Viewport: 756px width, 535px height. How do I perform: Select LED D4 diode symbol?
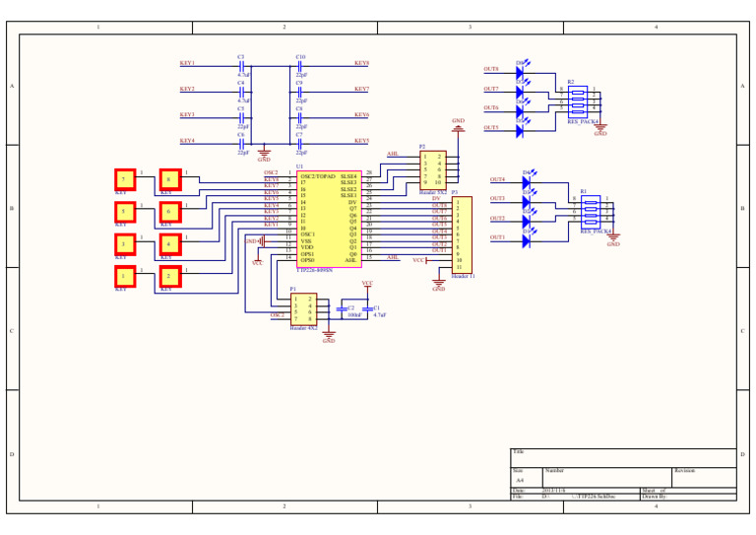click(x=528, y=181)
